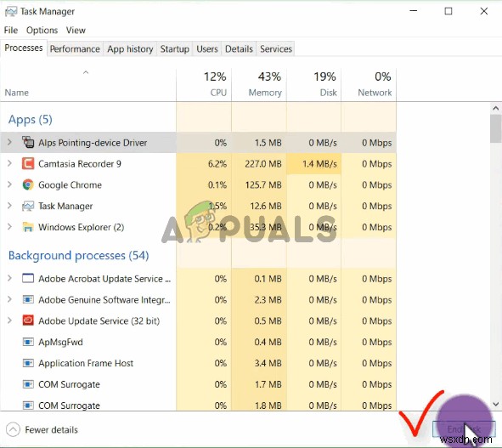Click the Apps (5) group heading

point(30,120)
